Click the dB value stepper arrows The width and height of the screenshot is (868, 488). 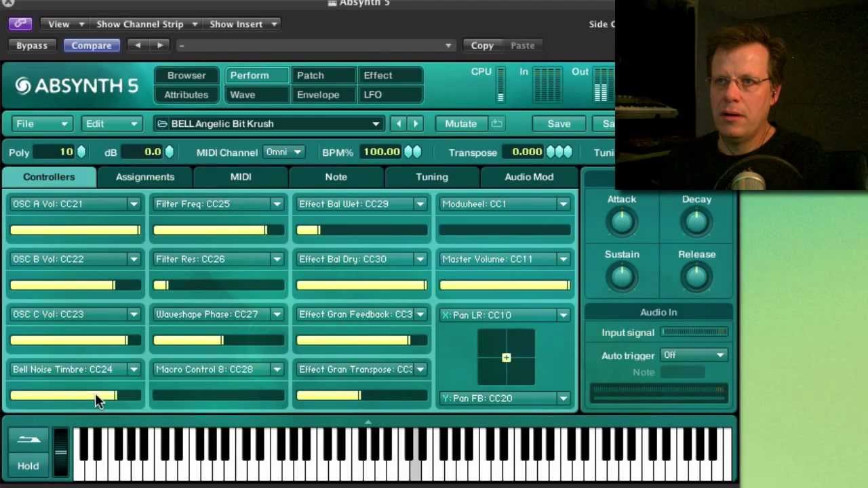(170, 152)
